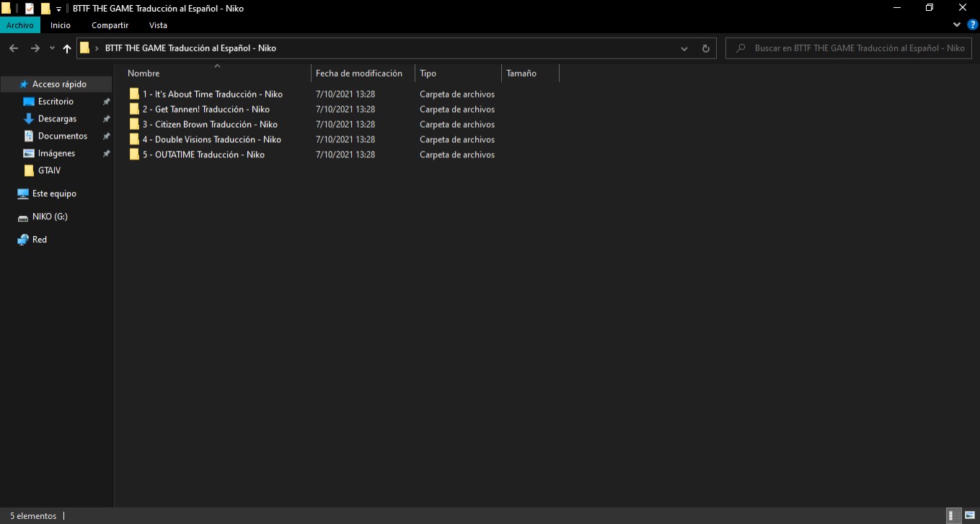The height and width of the screenshot is (524, 980).
Task: Click the folder icon for Citizen Brown
Action: pyautogui.click(x=134, y=124)
